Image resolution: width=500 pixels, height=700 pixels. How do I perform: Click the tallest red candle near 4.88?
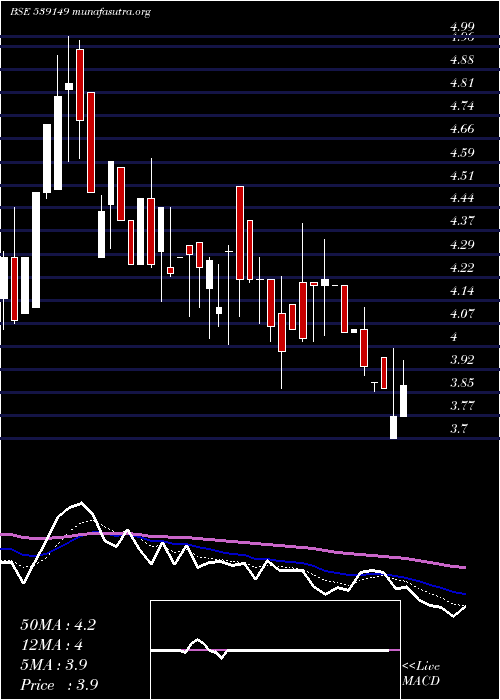(80, 85)
